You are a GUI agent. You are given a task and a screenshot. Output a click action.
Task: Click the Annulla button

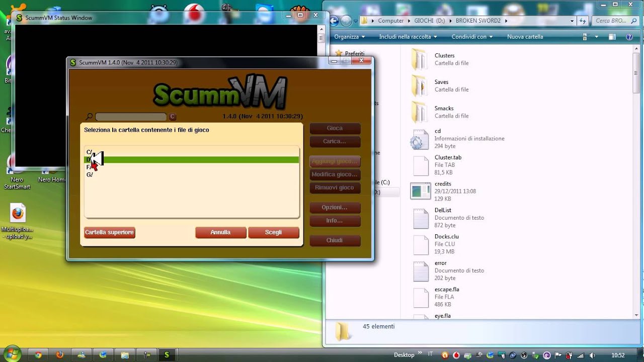(x=221, y=232)
